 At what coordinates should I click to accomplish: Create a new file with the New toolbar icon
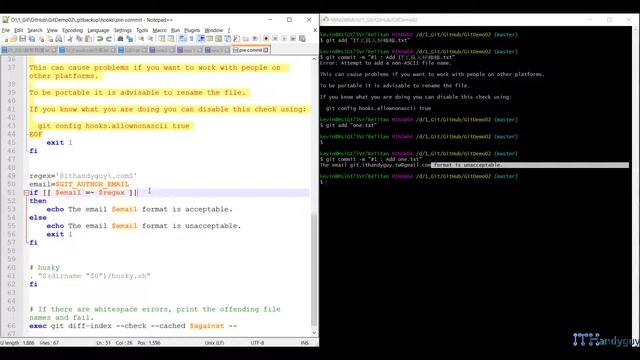pyautogui.click(x=5, y=39)
